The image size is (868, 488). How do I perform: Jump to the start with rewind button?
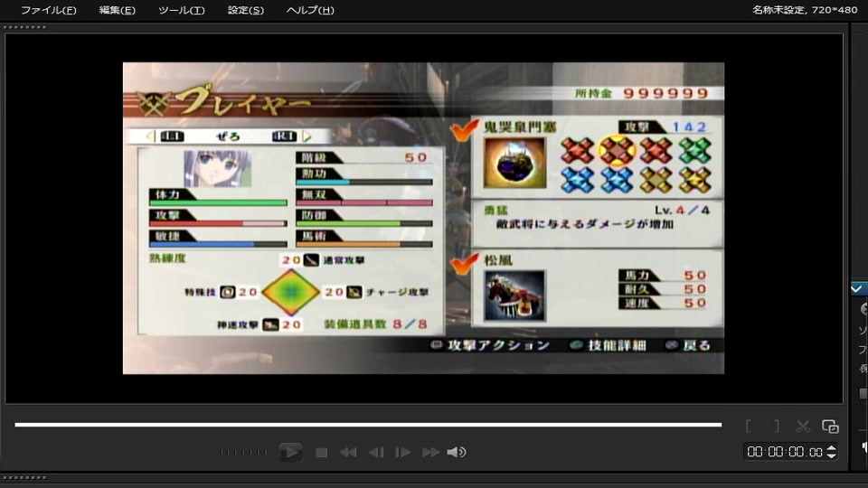(x=347, y=453)
